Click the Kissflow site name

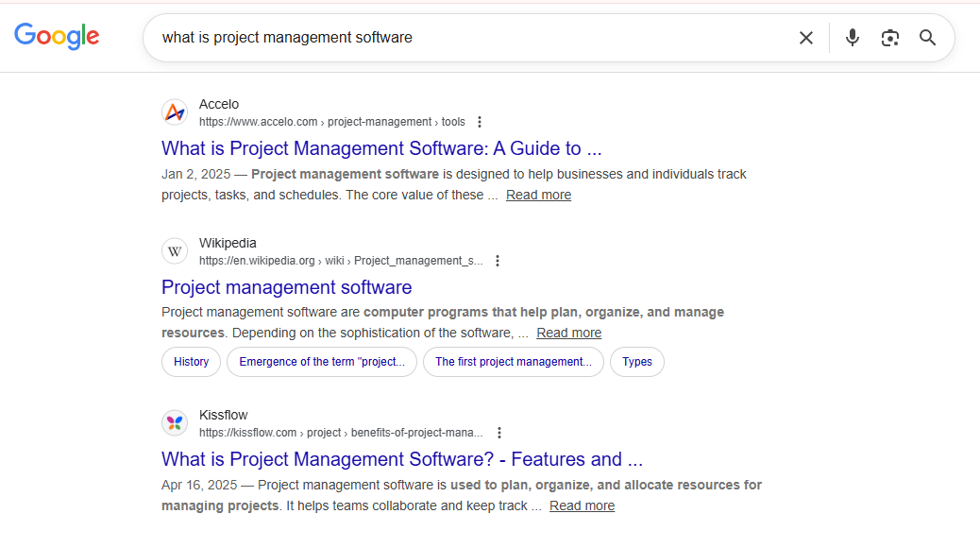point(223,415)
